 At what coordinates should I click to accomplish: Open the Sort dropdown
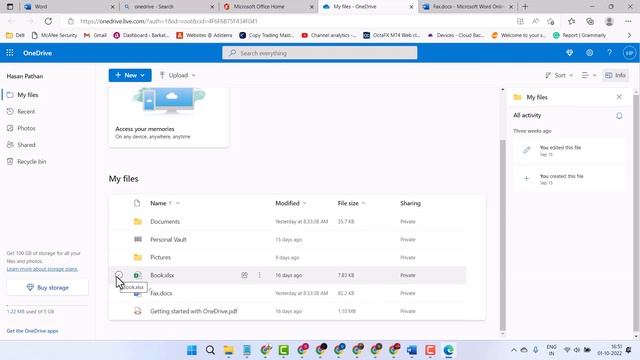click(x=559, y=75)
